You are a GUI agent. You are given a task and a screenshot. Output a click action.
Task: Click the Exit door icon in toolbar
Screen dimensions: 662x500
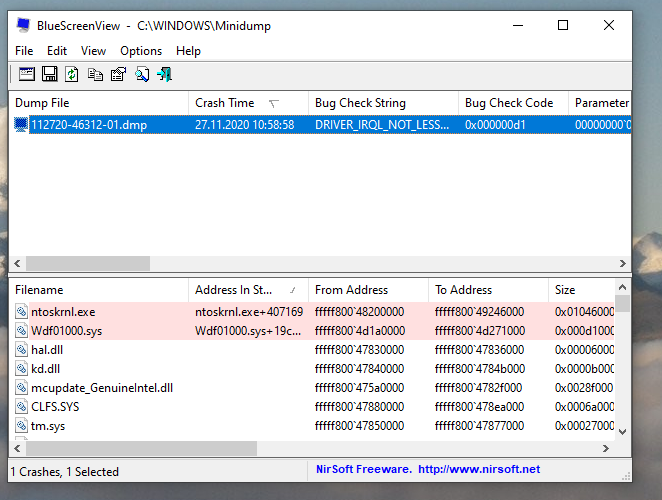(x=165, y=74)
